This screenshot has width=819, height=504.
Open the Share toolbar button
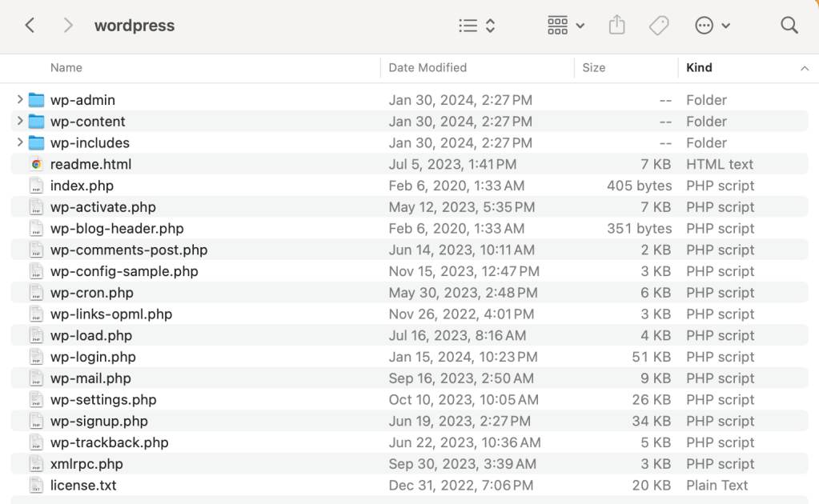coord(616,26)
